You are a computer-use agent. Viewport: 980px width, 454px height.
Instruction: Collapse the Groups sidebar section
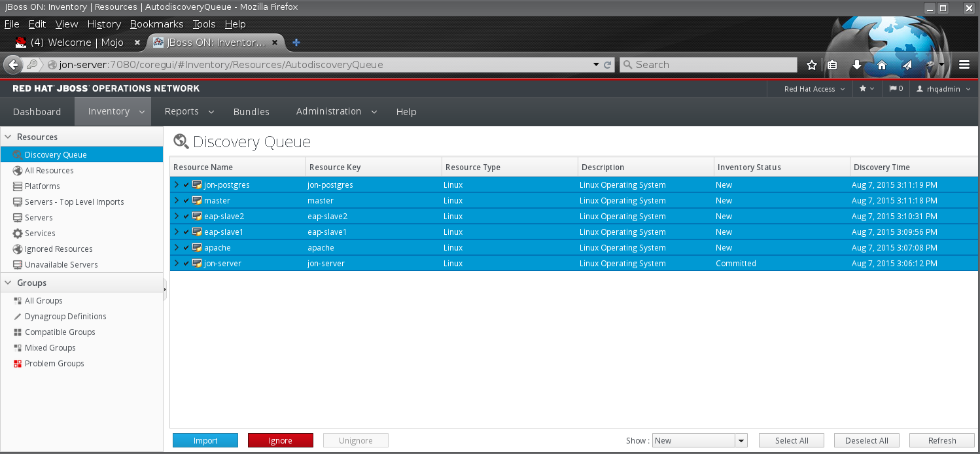tap(9, 283)
